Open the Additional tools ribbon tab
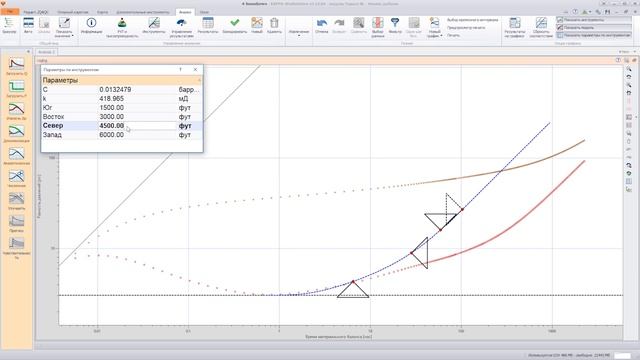This screenshot has width=640, height=360. pos(142,12)
